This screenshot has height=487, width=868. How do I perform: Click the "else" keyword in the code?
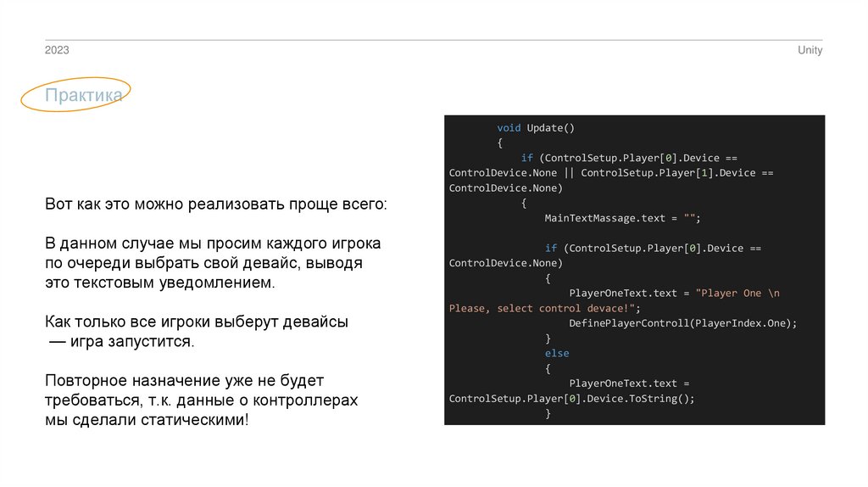point(557,353)
